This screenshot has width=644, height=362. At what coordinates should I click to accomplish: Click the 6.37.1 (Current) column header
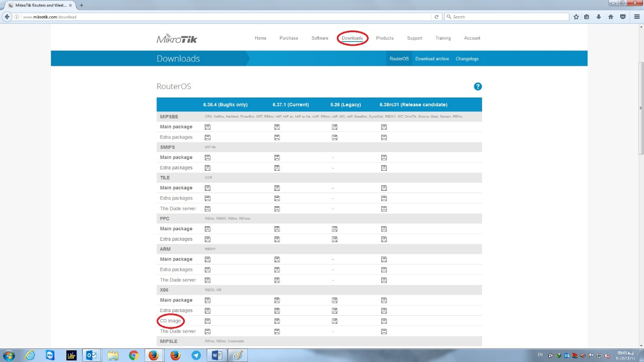(291, 104)
